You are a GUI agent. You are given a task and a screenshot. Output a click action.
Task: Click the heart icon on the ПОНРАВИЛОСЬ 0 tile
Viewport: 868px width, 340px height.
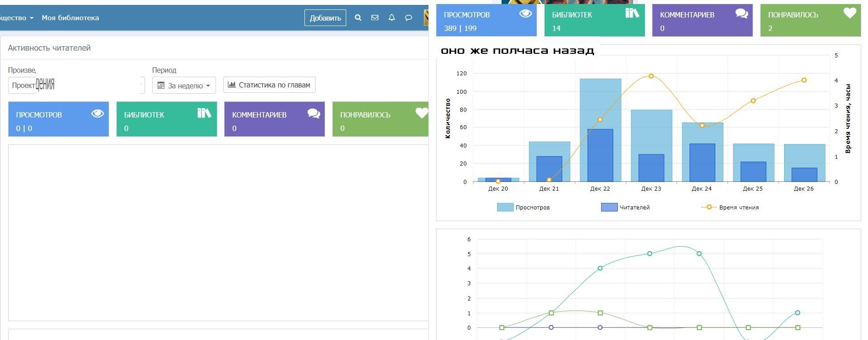(422, 113)
